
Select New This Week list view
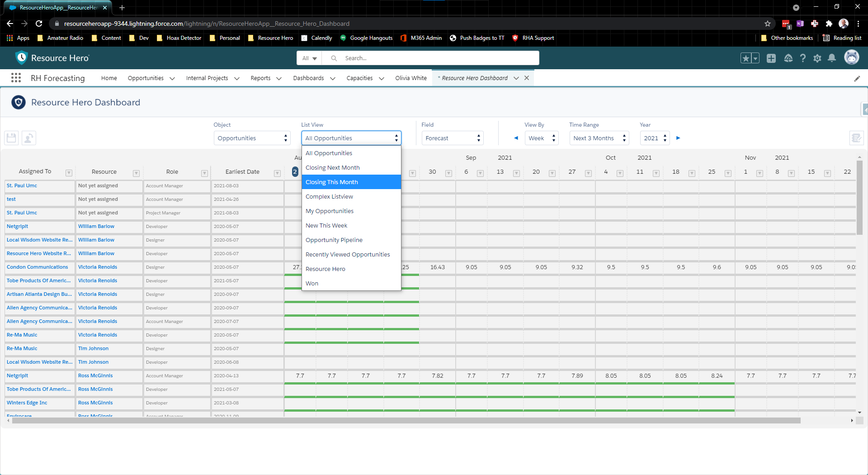coord(351,225)
